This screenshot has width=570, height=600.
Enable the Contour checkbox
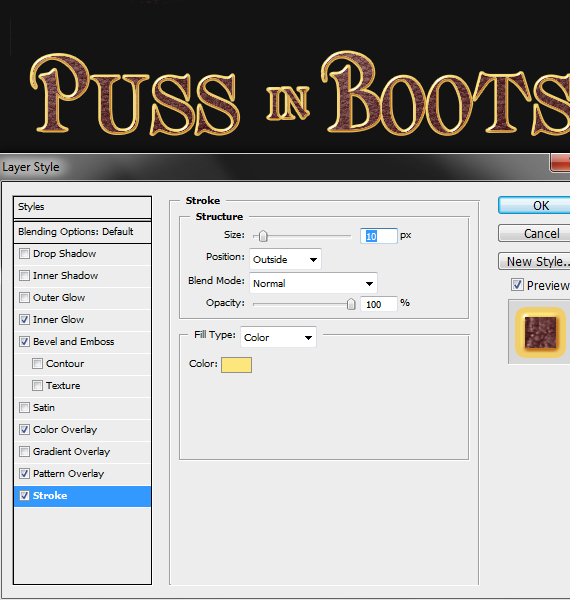37,364
